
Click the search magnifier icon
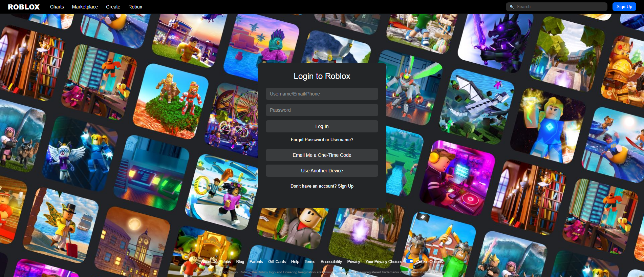tap(512, 7)
